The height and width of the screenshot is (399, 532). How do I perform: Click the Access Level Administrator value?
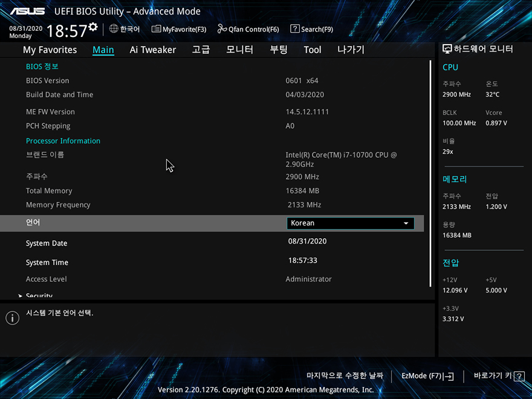coord(308,279)
